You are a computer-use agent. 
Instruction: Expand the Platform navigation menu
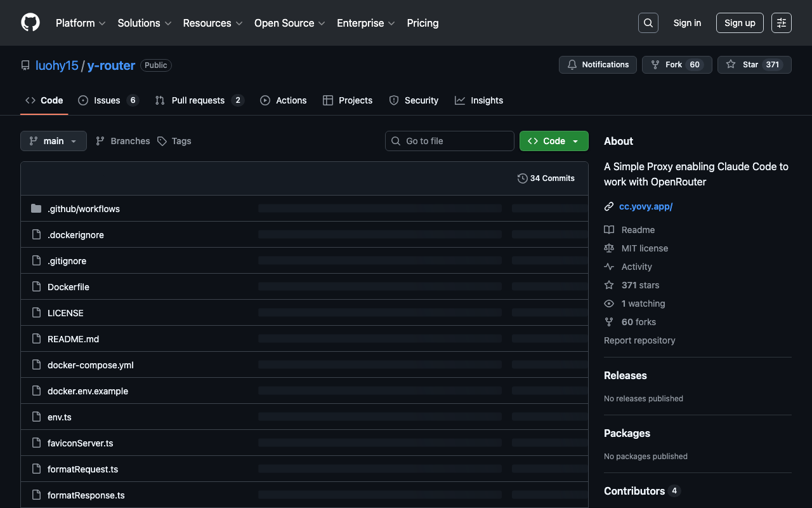tap(81, 23)
